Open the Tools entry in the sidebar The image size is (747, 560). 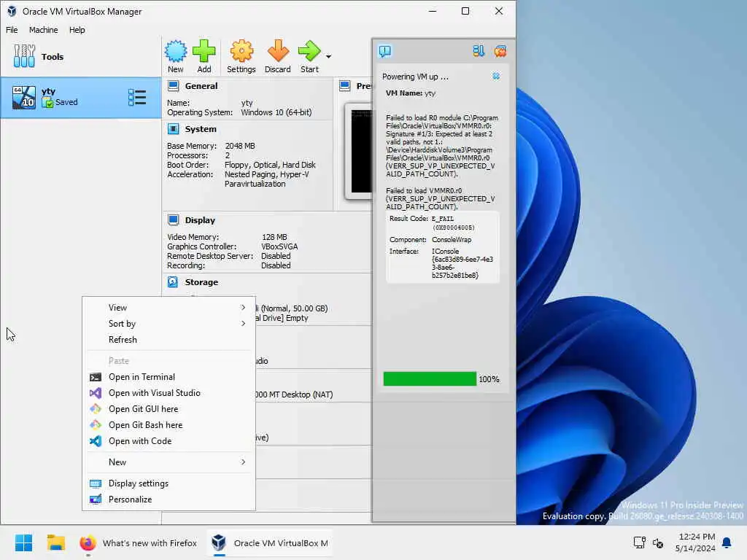(81, 57)
